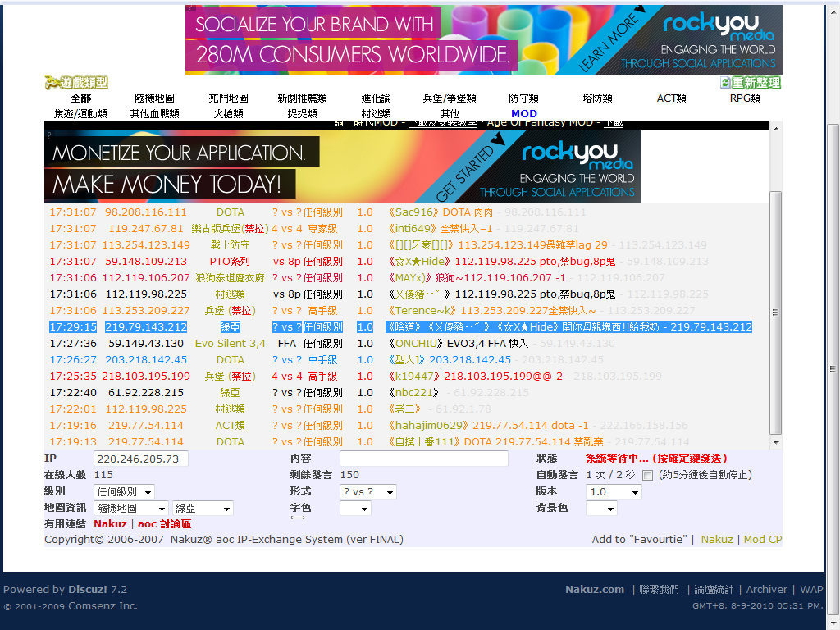
Task: Open the 背景色 background color picker
Action: point(600,509)
